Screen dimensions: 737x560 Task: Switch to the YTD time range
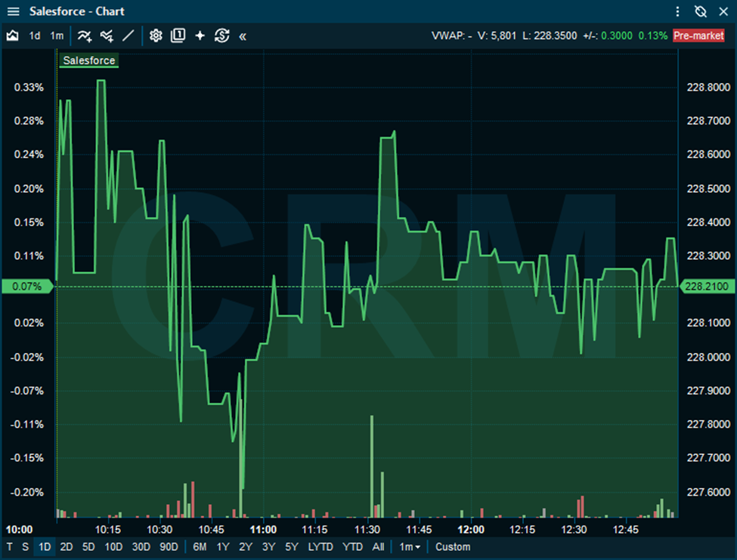(x=352, y=546)
